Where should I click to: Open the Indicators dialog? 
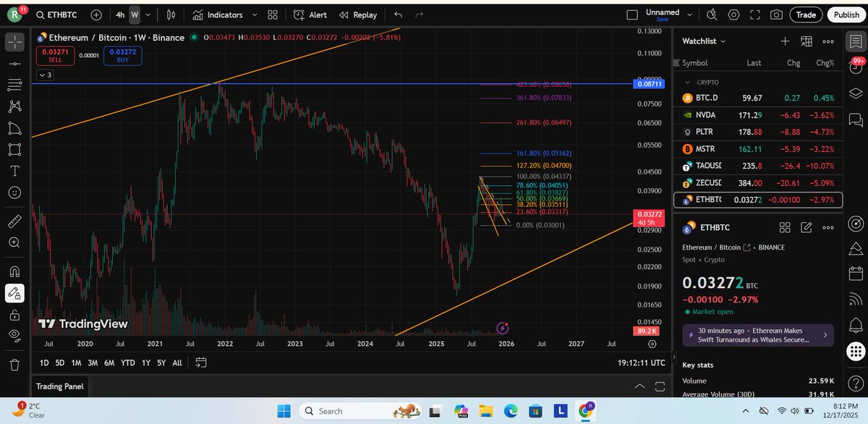click(217, 14)
